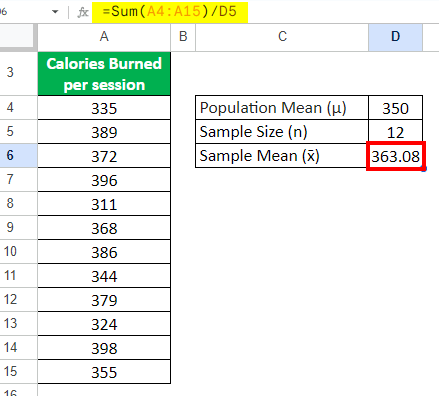Viewport: 439px width, 396px height.
Task: Select cell containing 372
Action: (x=104, y=156)
